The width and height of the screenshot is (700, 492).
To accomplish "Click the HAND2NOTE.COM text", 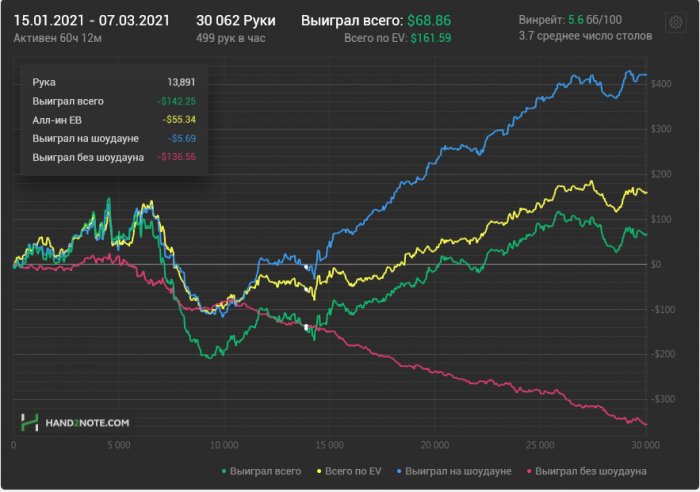I will coord(87,423).
